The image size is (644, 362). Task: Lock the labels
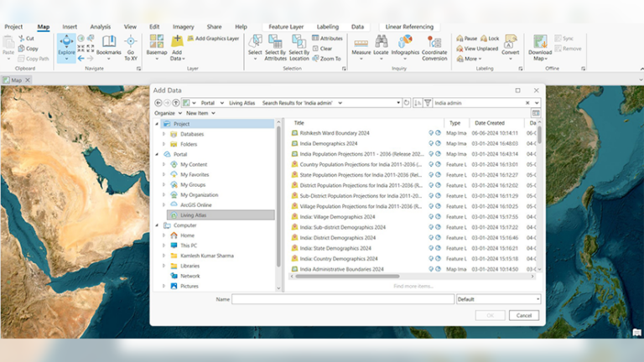click(490, 39)
